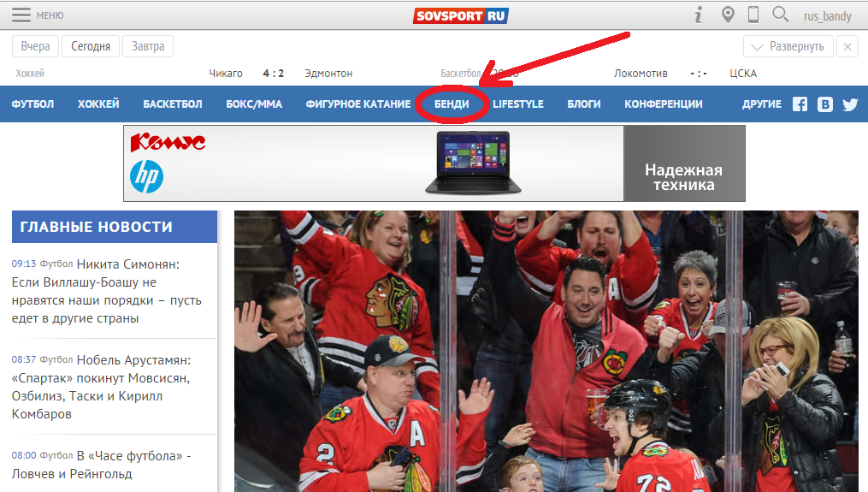The width and height of the screenshot is (868, 492).
Task: Click the location pin icon
Action: pos(728,15)
